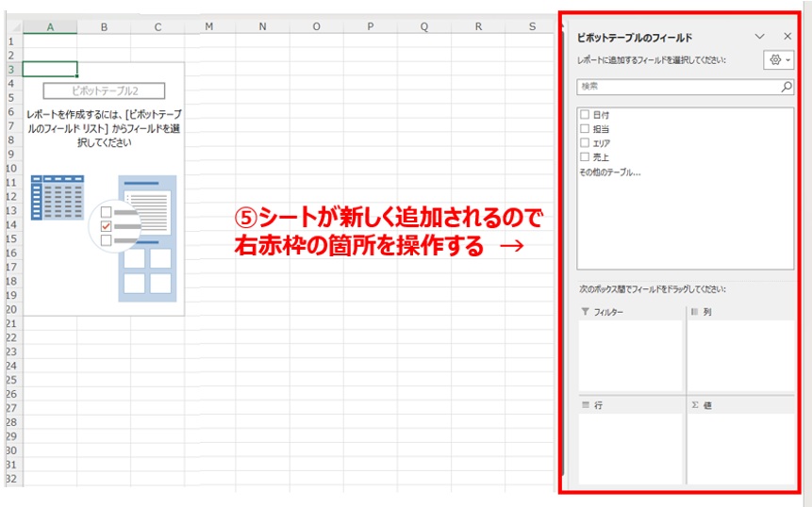Select cell A3 in the worksheet

pos(49,69)
